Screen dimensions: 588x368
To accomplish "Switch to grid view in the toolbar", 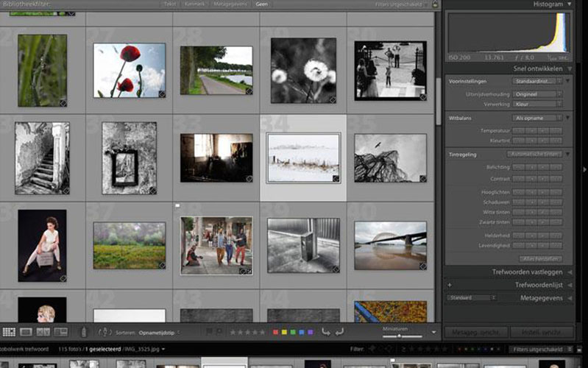I will point(9,333).
